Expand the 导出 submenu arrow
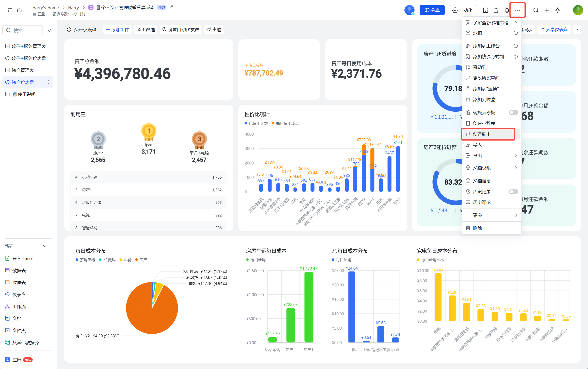The width and height of the screenshot is (588, 369). [x=516, y=155]
